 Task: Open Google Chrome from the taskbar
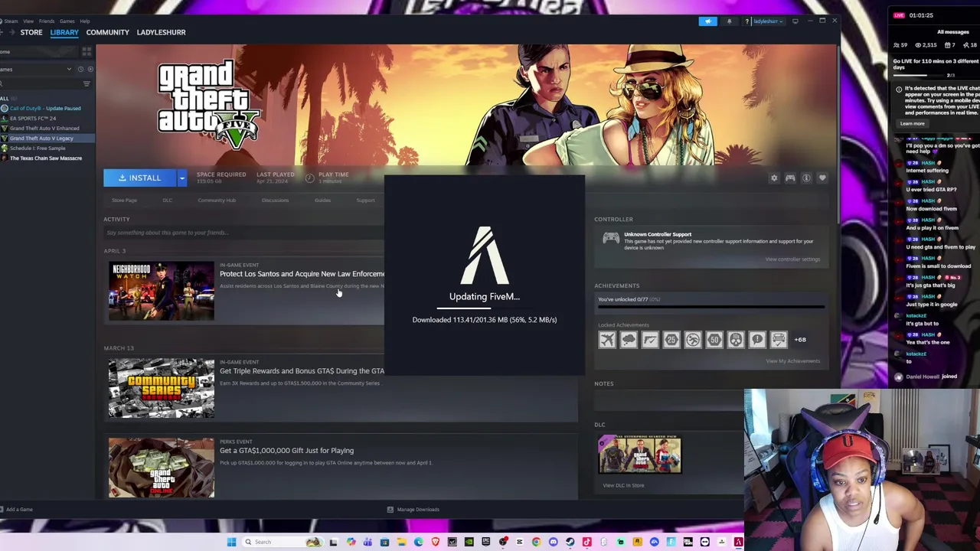click(x=536, y=542)
